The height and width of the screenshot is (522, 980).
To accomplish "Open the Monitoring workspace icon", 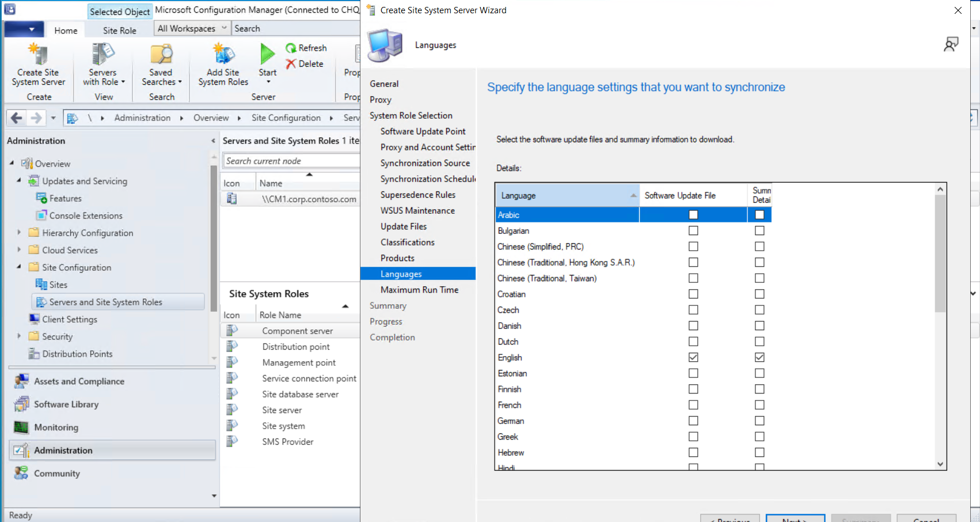I will click(x=21, y=428).
